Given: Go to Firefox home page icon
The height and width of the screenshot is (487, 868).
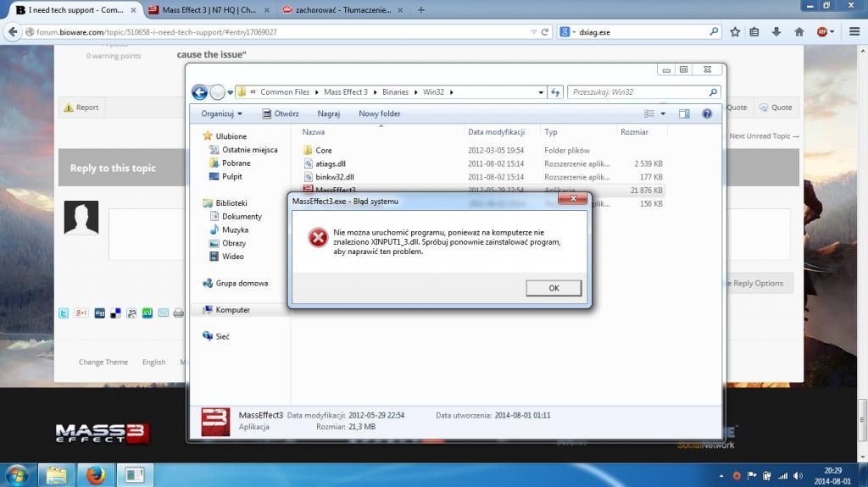Looking at the screenshot, I should tap(799, 32).
